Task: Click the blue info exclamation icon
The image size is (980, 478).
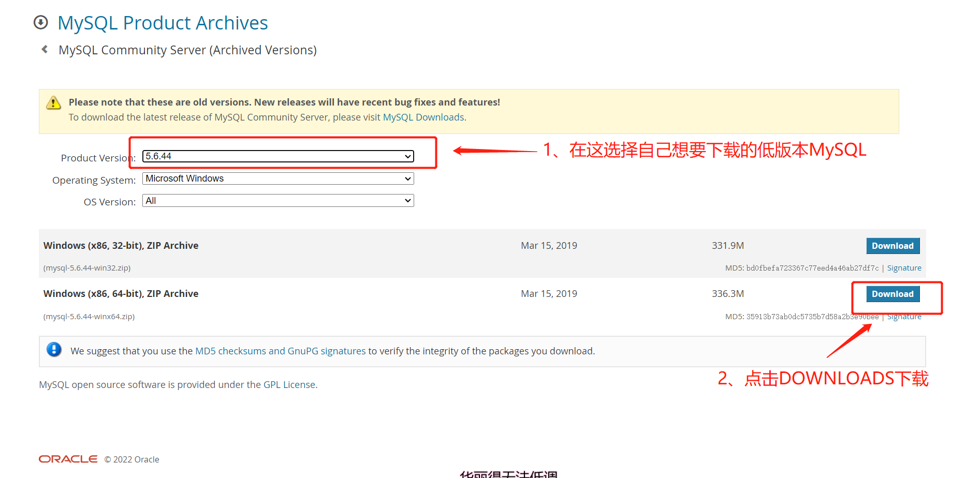Action: coord(54,350)
